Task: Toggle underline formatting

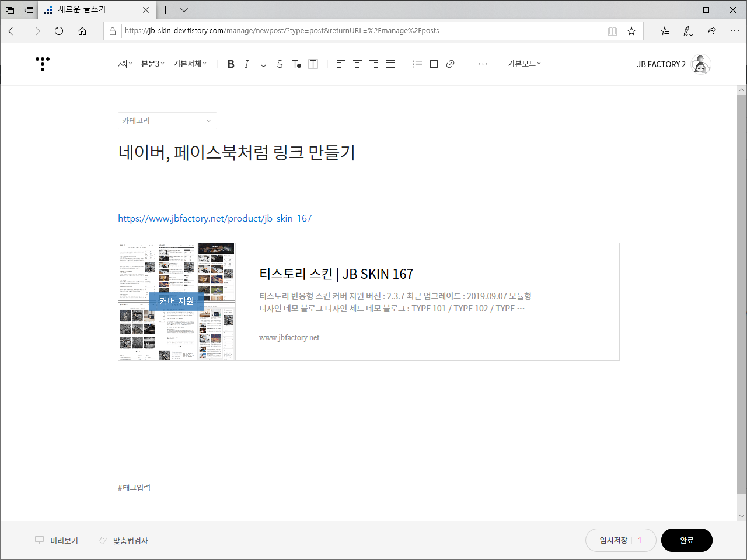Action: [x=263, y=64]
